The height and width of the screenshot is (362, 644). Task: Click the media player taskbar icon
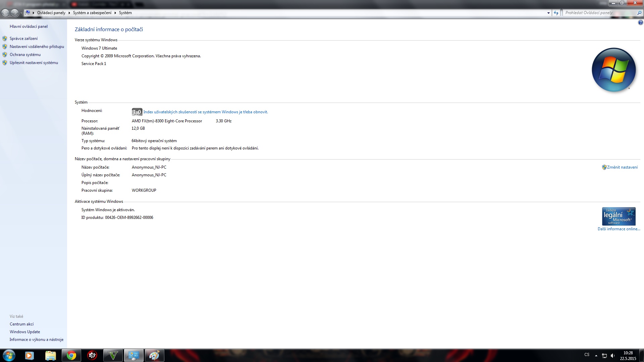29,355
